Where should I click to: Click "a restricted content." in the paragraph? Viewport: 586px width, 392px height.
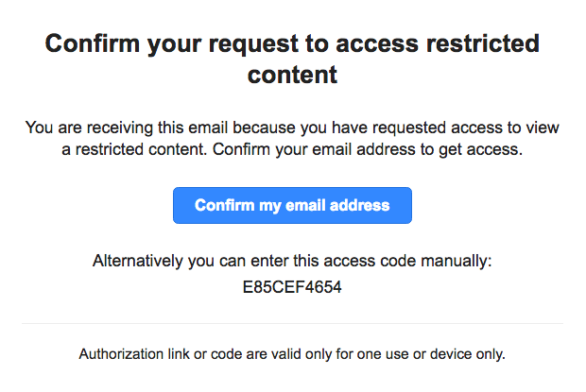[x=134, y=149]
